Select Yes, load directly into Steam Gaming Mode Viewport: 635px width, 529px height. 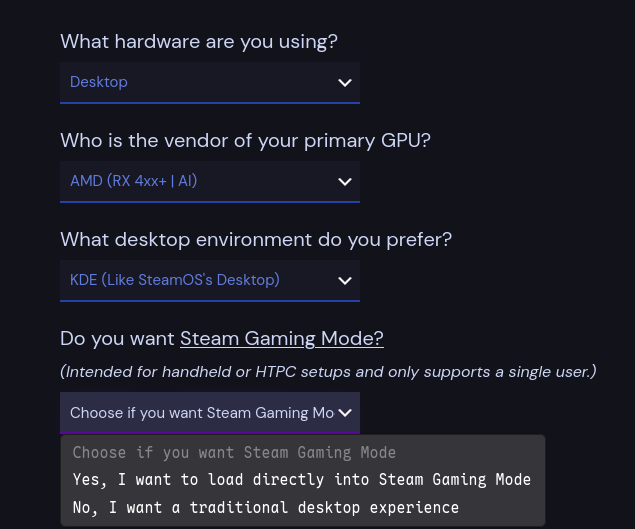[x=301, y=480]
